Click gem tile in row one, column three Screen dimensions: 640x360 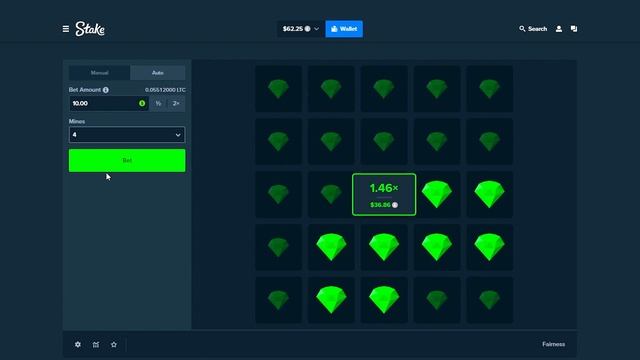coord(384,89)
